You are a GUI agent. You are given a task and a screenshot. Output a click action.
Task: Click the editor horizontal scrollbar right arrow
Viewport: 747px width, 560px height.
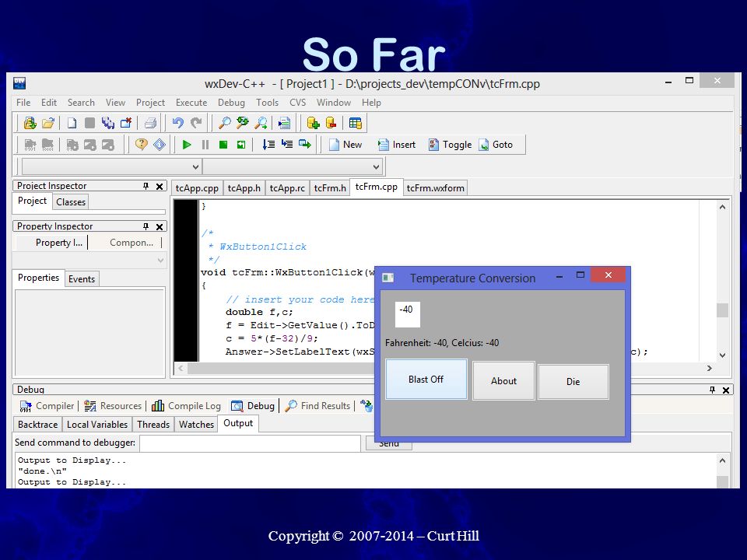pyautogui.click(x=710, y=368)
